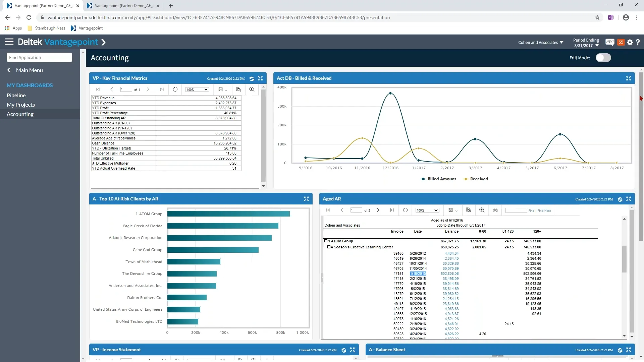
Task: Open the hamburger navigation menu
Action: click(x=9, y=42)
